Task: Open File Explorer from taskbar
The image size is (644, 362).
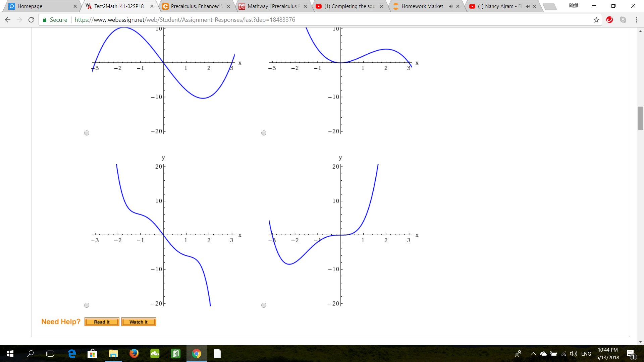Action: [113, 354]
